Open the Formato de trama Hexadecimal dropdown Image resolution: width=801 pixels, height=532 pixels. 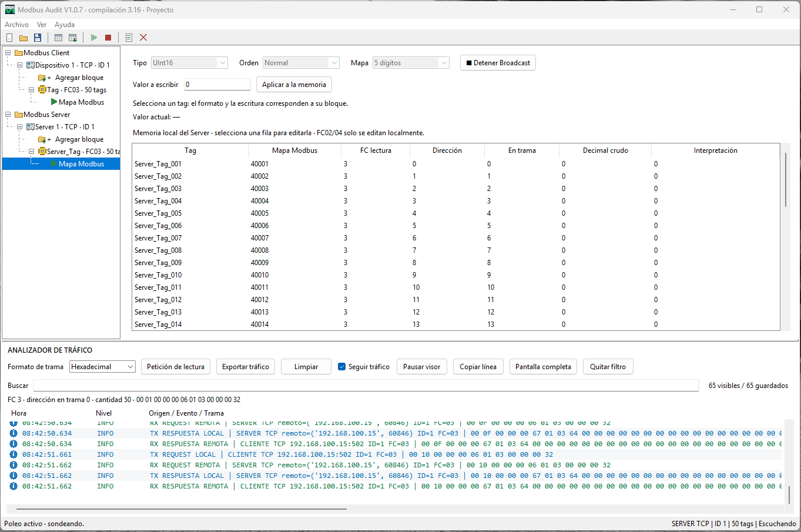point(102,367)
